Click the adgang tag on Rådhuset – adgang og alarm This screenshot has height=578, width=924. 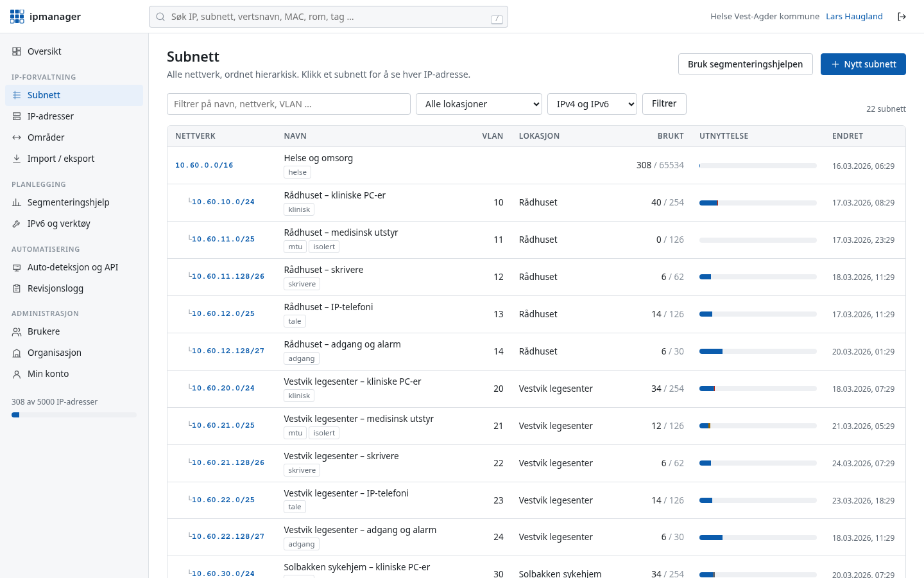tap(302, 358)
